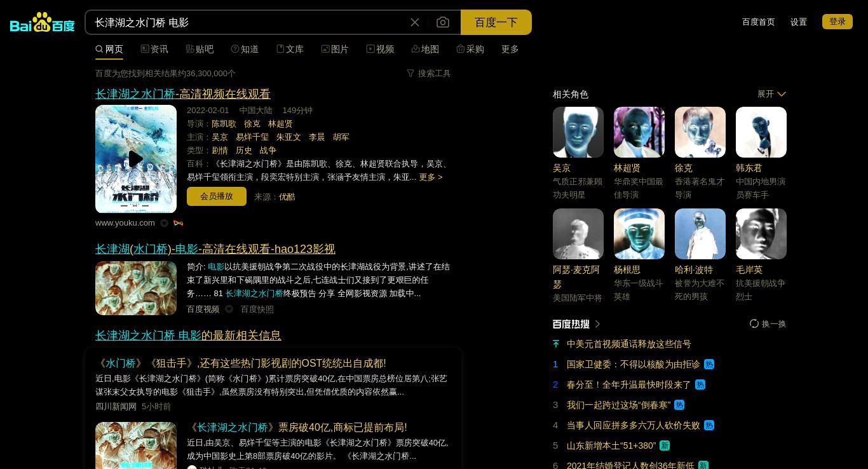Open hao123影视 result title link

(x=215, y=249)
